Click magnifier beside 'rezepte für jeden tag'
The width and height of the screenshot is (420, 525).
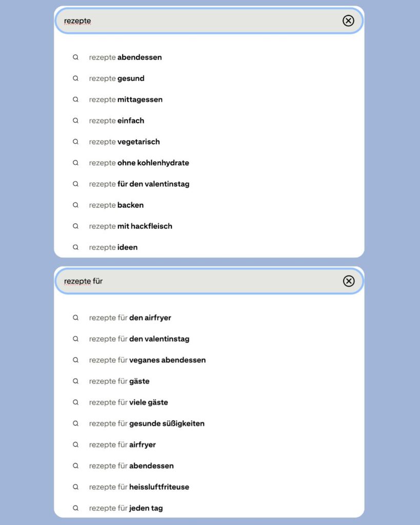(75, 508)
